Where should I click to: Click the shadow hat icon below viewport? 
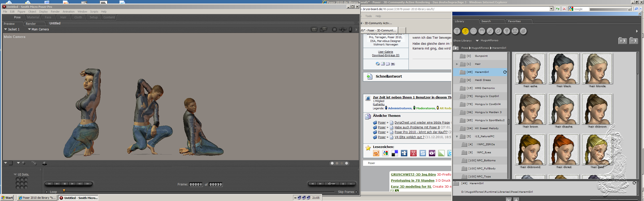pos(45,163)
